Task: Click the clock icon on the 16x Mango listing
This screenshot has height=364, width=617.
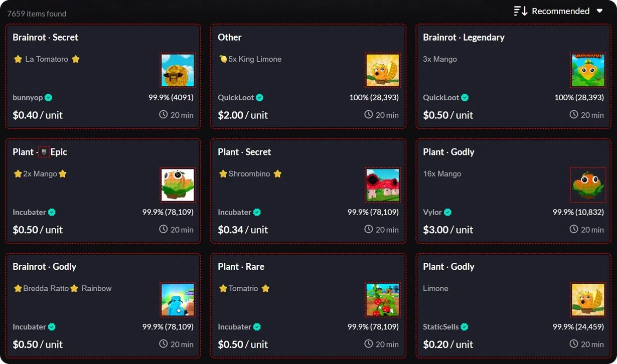Action: [573, 229]
